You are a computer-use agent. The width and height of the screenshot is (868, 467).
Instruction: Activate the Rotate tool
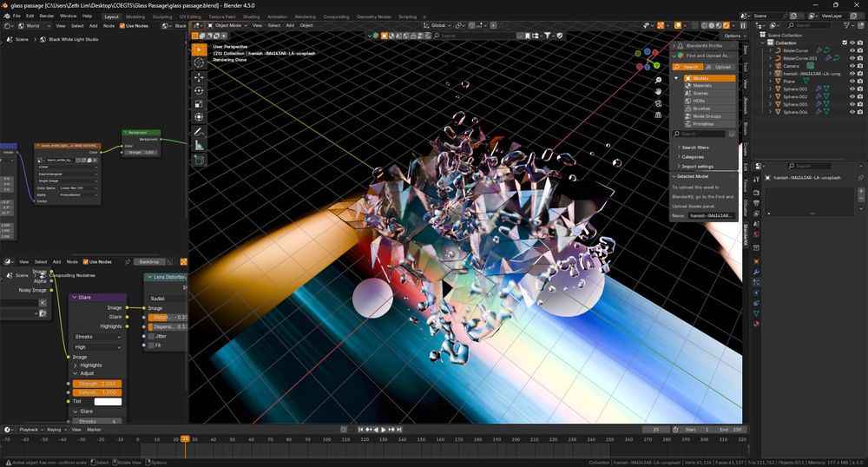(199, 91)
